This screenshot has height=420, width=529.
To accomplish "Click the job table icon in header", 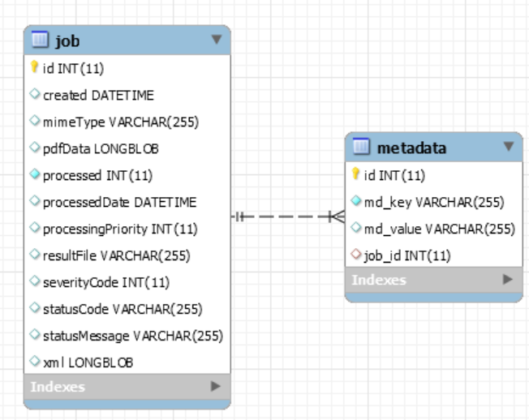I will tap(41, 40).
